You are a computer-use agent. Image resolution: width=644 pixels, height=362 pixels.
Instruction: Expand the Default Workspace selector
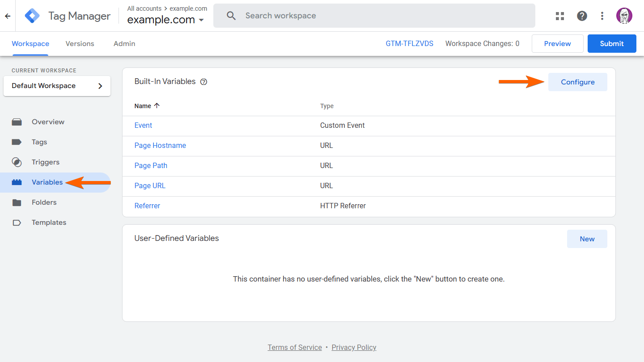57,86
